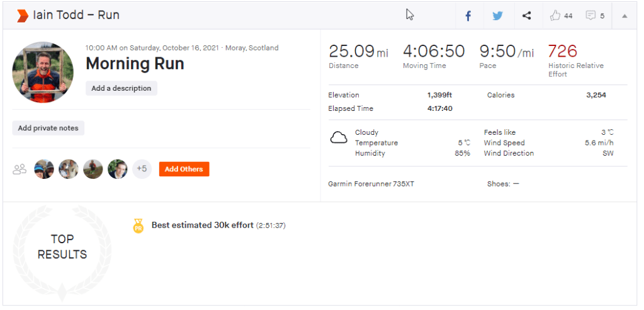The height and width of the screenshot is (310, 644).
Task: Share activity on Facebook
Action: pos(468,16)
